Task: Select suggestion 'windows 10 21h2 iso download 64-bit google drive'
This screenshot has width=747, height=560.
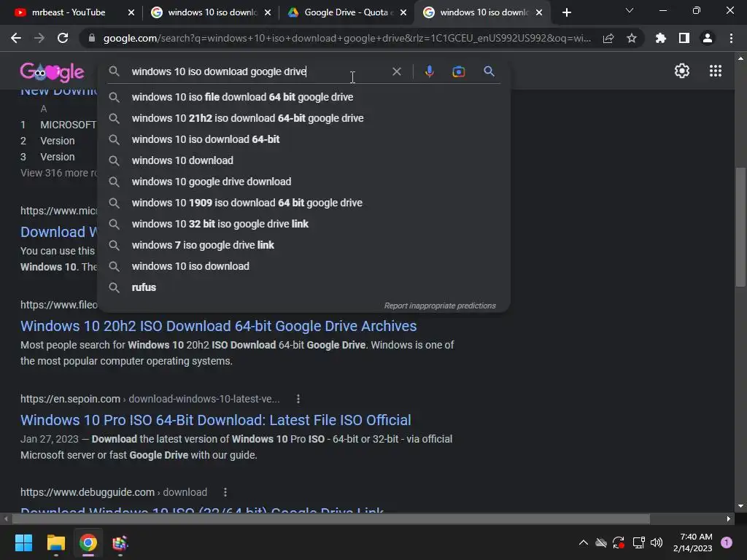Action: click(303, 118)
